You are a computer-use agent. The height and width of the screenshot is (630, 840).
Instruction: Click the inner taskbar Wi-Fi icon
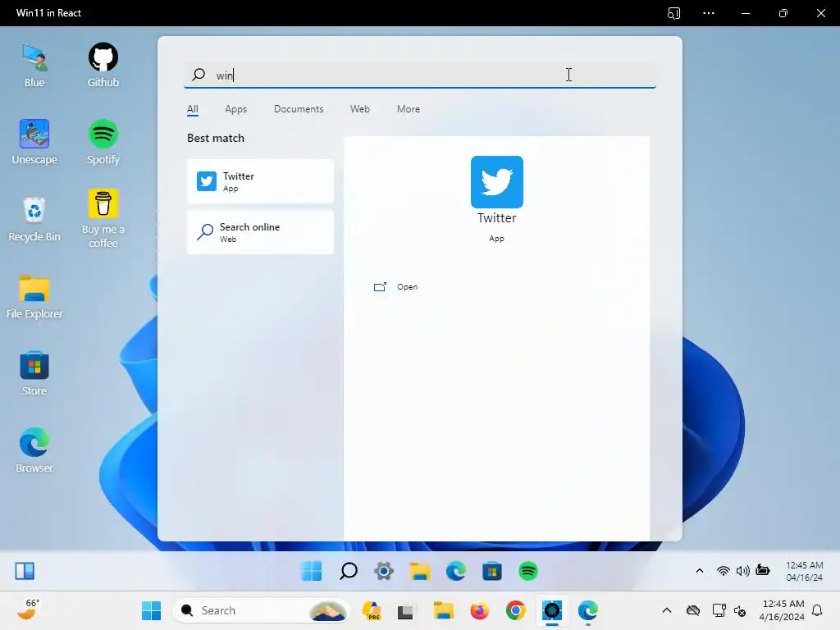tap(723, 571)
